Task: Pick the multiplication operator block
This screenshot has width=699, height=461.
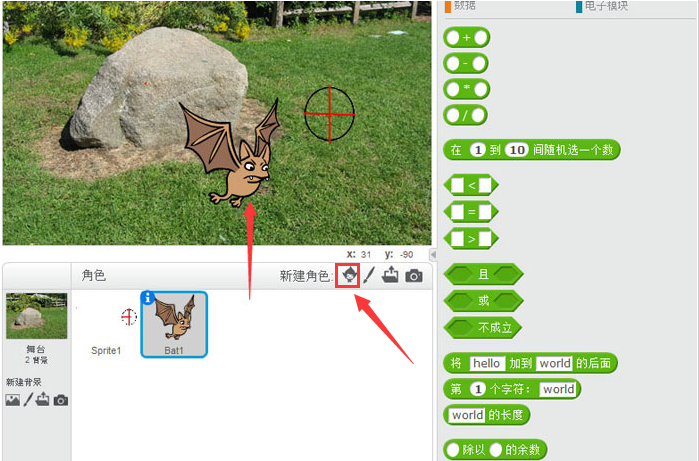Action: click(x=467, y=89)
